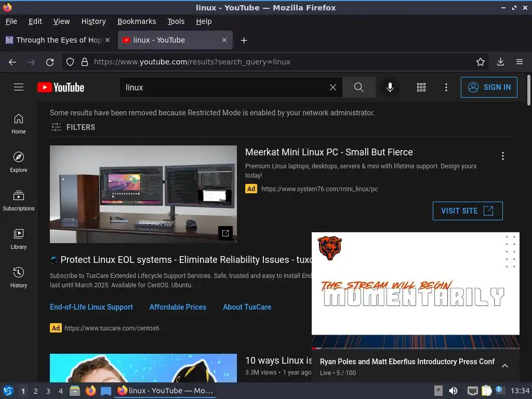Open the Firefox History menu
Viewport: 532px width, 399px height.
94,21
